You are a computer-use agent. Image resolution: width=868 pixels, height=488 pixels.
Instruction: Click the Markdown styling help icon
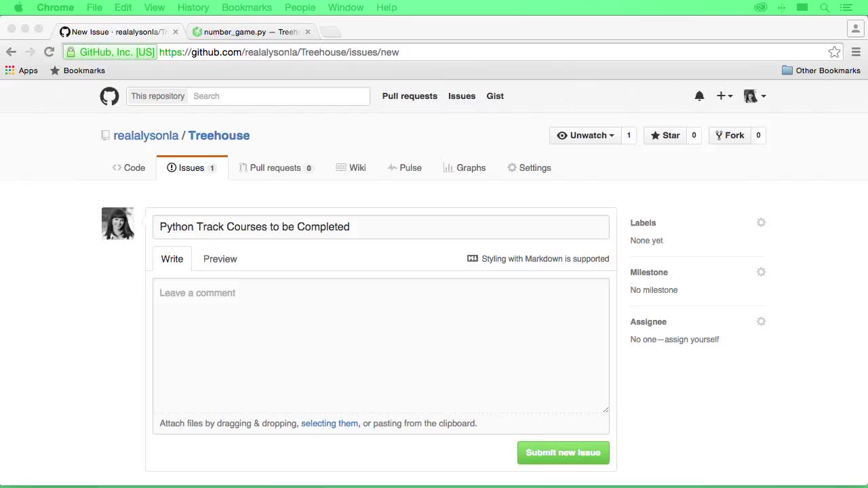point(473,259)
